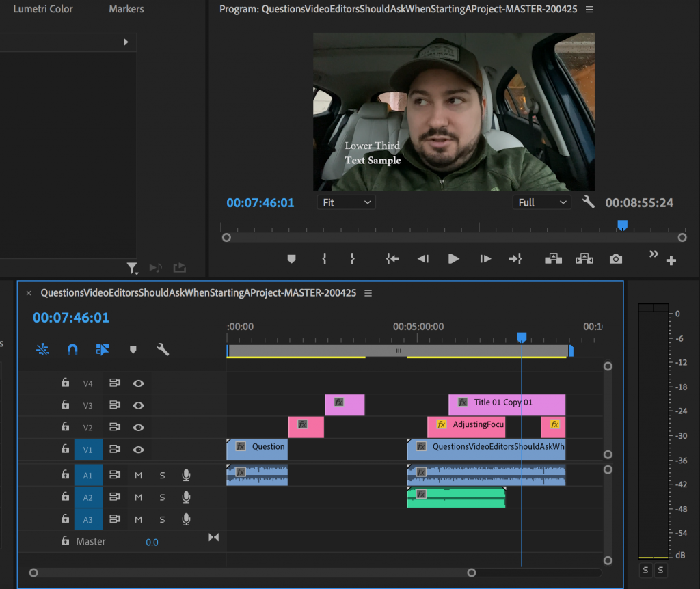Open filter icon in Markers panel

tap(132, 268)
